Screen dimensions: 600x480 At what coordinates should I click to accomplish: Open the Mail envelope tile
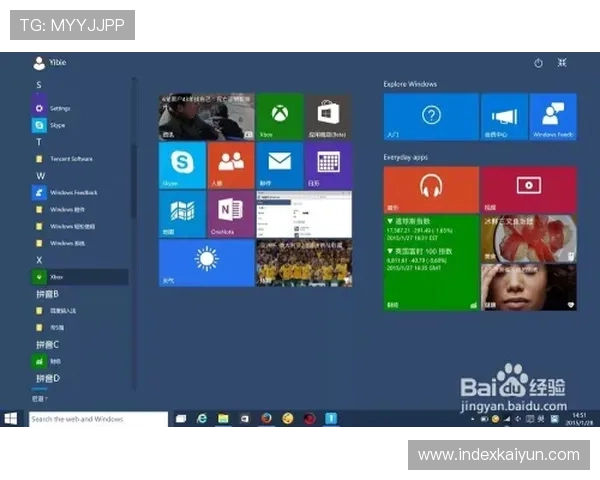tap(279, 165)
